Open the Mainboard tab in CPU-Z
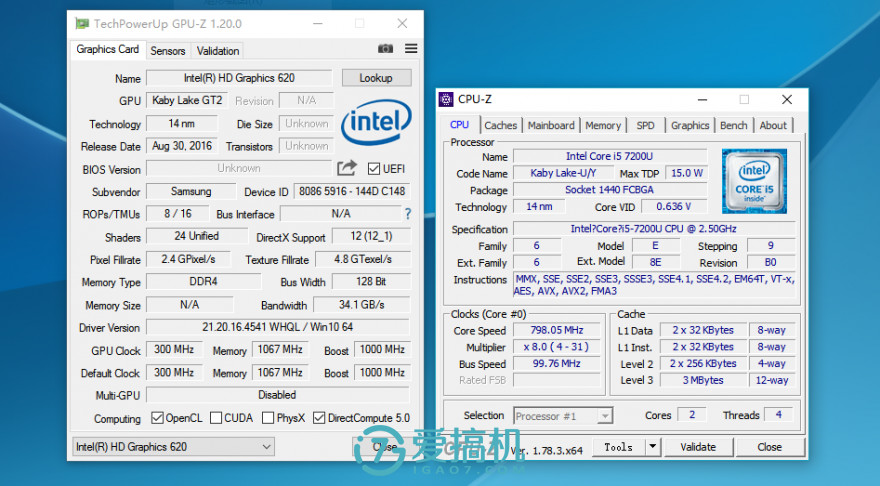The height and width of the screenshot is (486, 880). (551, 125)
